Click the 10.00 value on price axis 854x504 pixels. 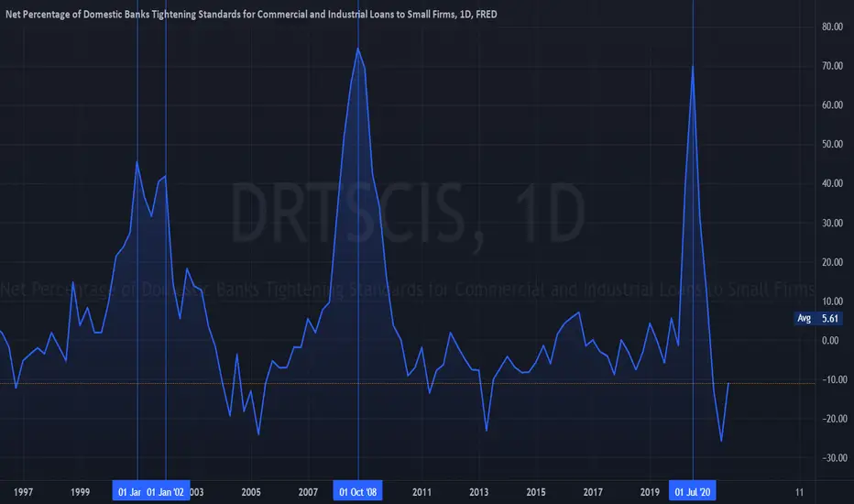pos(832,301)
